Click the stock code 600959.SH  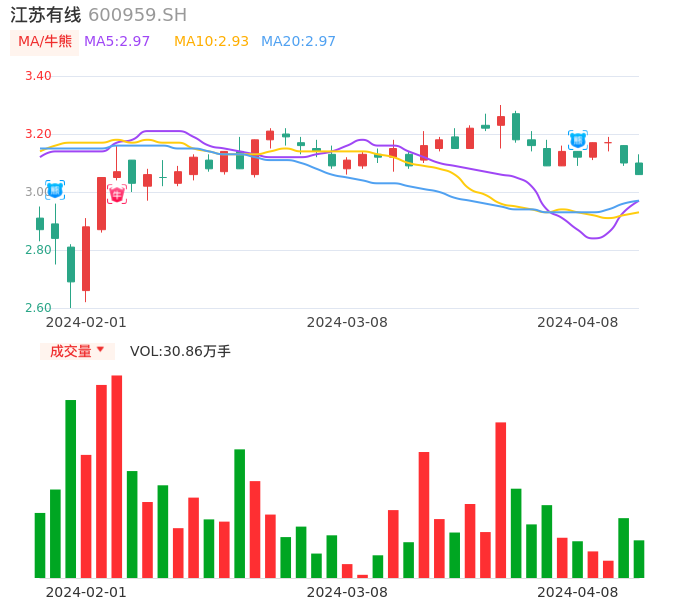tap(137, 15)
